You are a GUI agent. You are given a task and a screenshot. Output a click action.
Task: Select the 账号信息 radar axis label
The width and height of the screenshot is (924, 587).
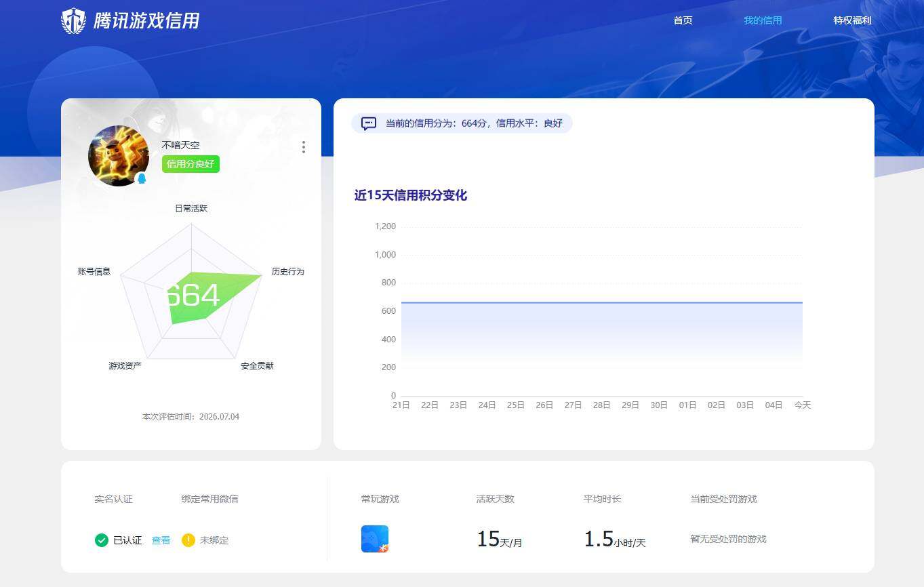pos(94,271)
